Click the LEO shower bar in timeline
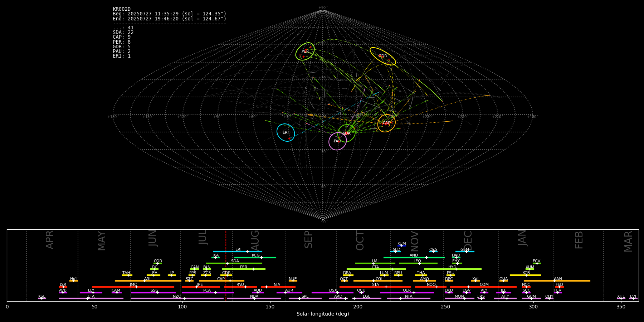Viewport: 644px width, 322px height. coord(418,263)
